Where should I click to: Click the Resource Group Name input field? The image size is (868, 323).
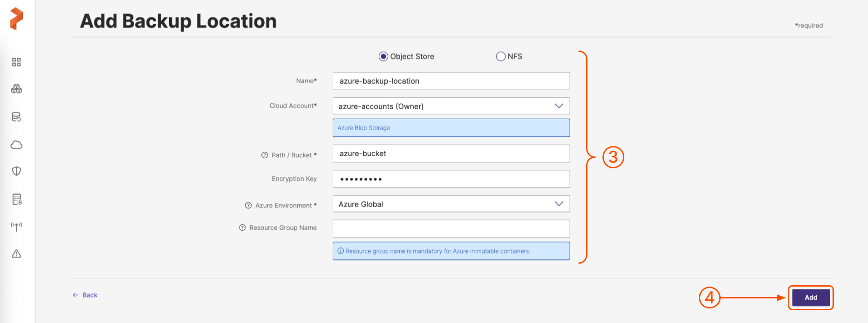point(451,228)
